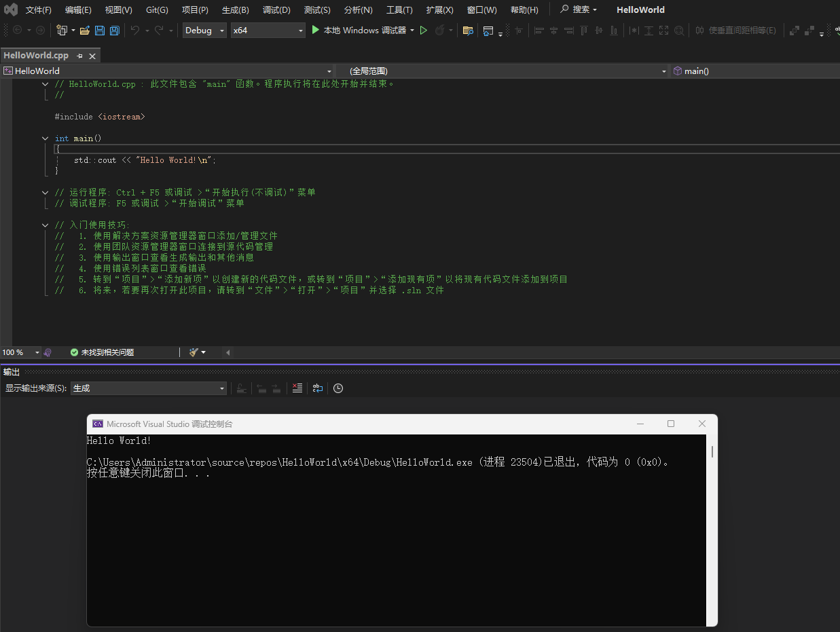Clear all output with the red X icon
This screenshot has height=632, width=840.
(x=297, y=388)
